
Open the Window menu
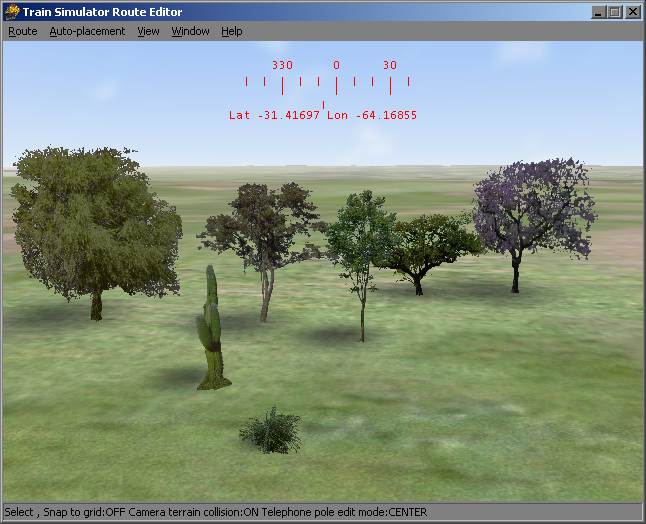[190, 31]
